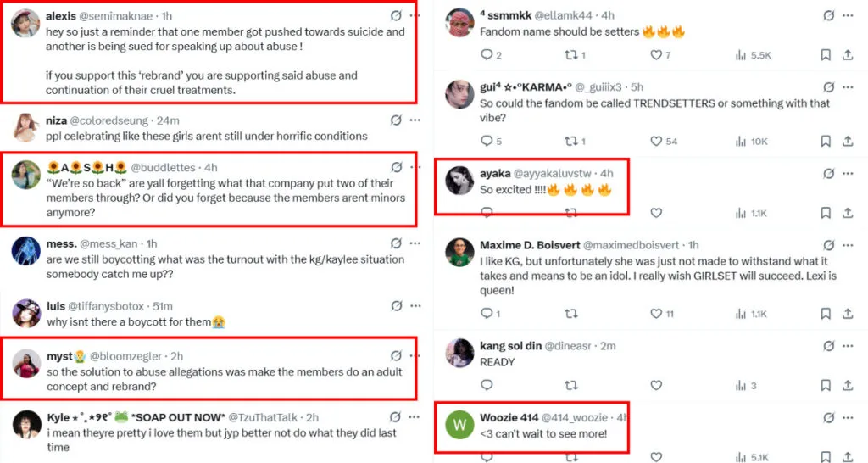Reply to ssmmkk's fandom name tweet
Image resolution: width=868 pixels, height=463 pixels.
pos(487,55)
